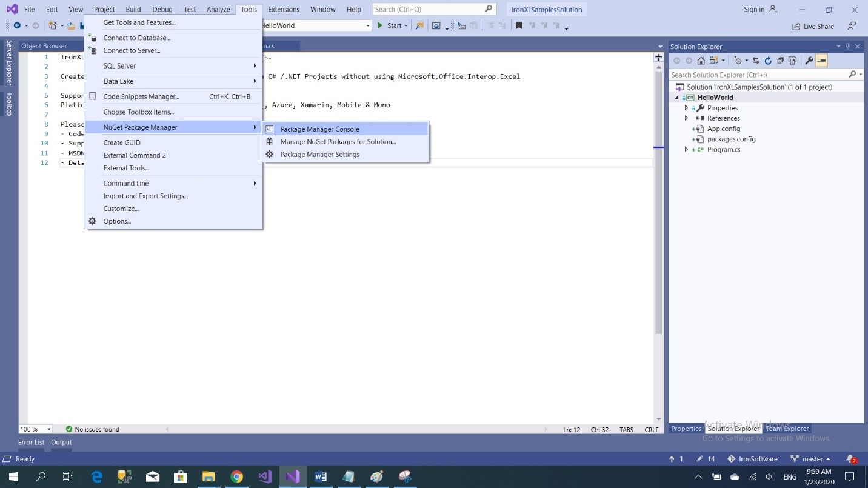The image size is (868, 488).
Task: Click master branch in status bar
Action: click(812, 459)
